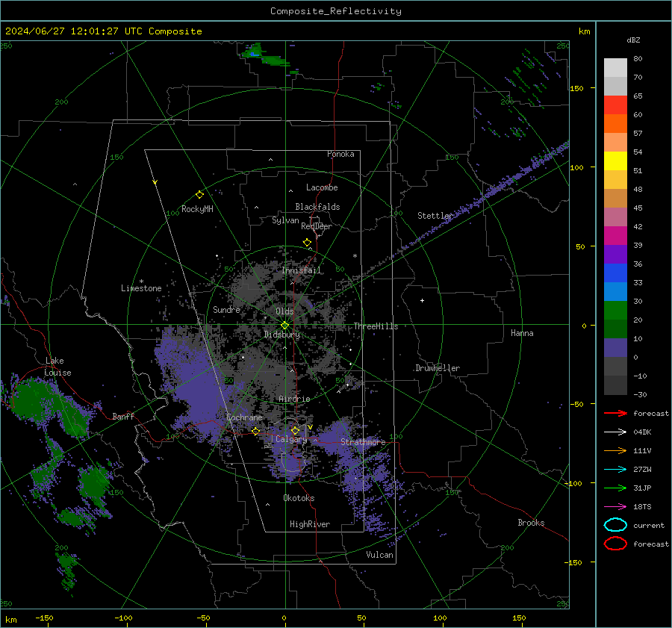
Task: Click the green 30 dBZ color swatch
Action: 615,311
